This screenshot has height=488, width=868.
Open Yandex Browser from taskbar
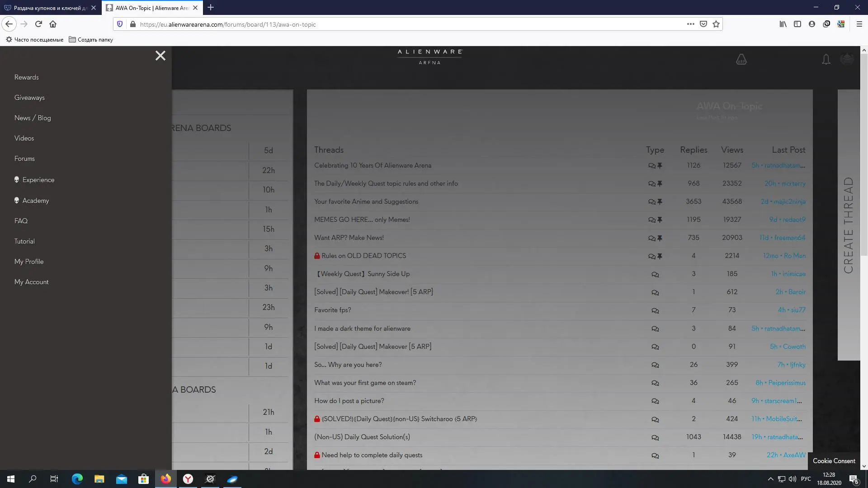pyautogui.click(x=188, y=479)
